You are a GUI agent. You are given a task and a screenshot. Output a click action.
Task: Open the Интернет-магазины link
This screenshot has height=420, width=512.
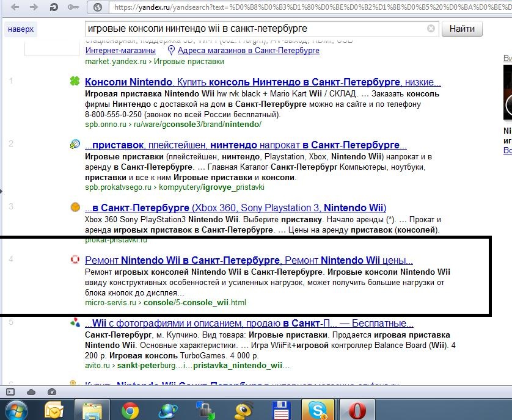click(x=120, y=50)
